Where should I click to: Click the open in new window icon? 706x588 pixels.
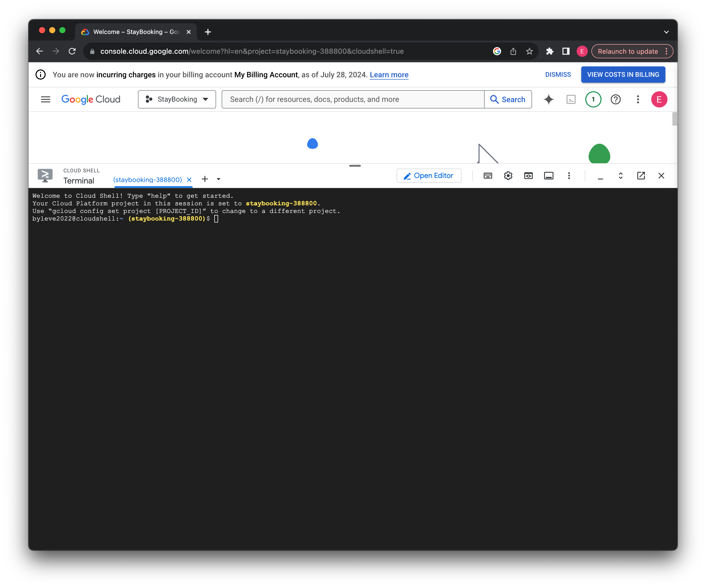pos(640,175)
